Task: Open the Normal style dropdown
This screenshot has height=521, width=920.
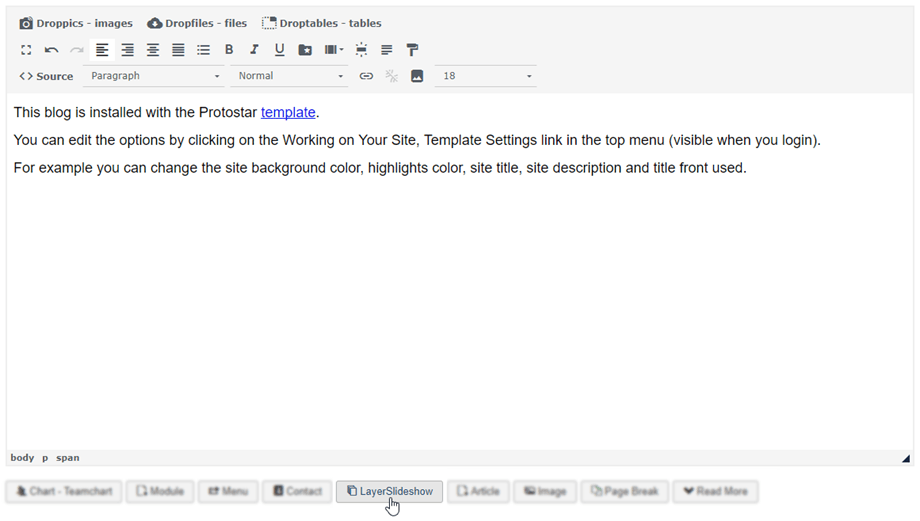Action: 290,76
